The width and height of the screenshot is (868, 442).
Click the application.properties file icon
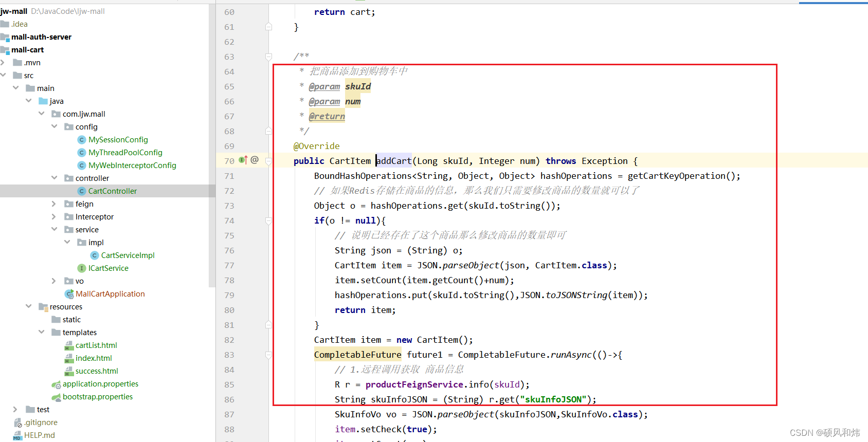(x=56, y=384)
